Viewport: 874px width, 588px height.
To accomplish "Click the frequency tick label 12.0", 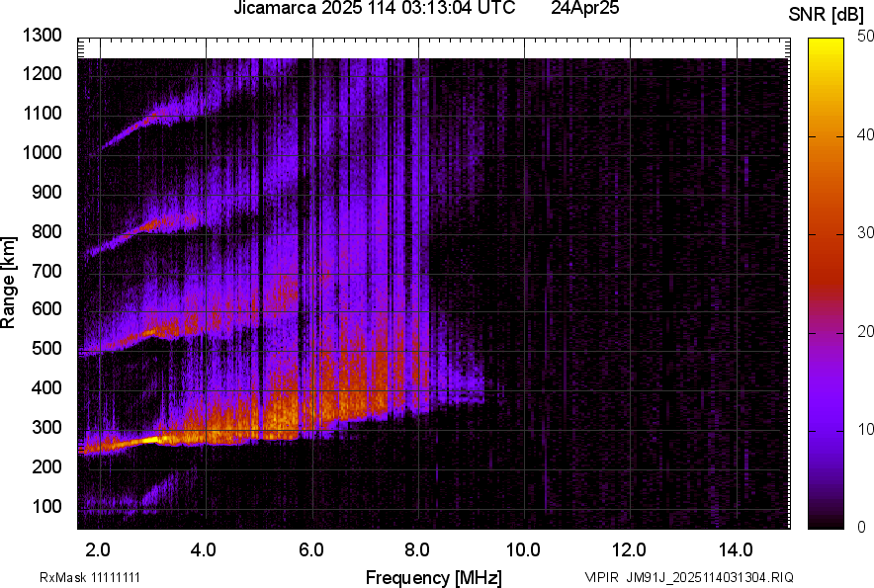I will [630, 550].
